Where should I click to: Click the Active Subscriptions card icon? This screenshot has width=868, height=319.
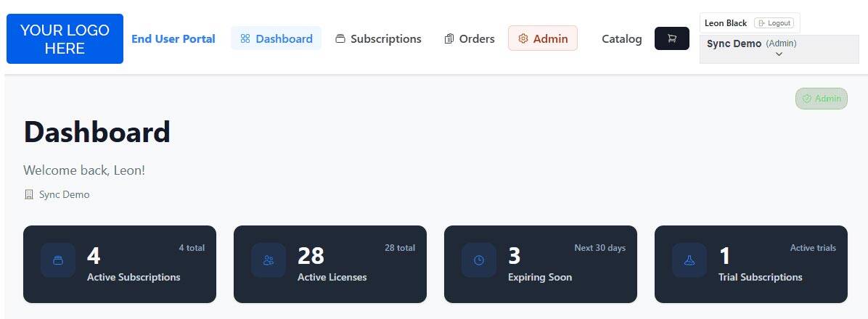[x=58, y=260]
